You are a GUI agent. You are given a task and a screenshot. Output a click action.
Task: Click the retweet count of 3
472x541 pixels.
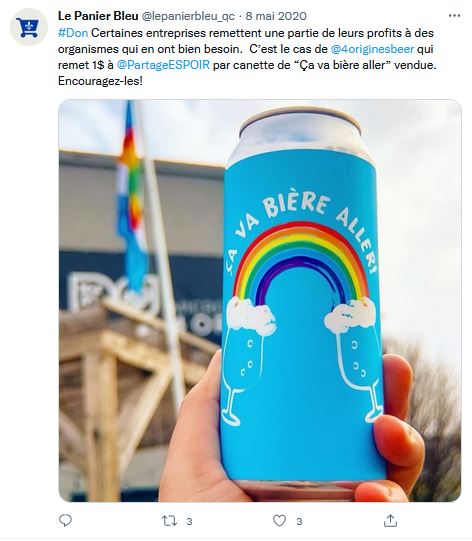(x=189, y=521)
